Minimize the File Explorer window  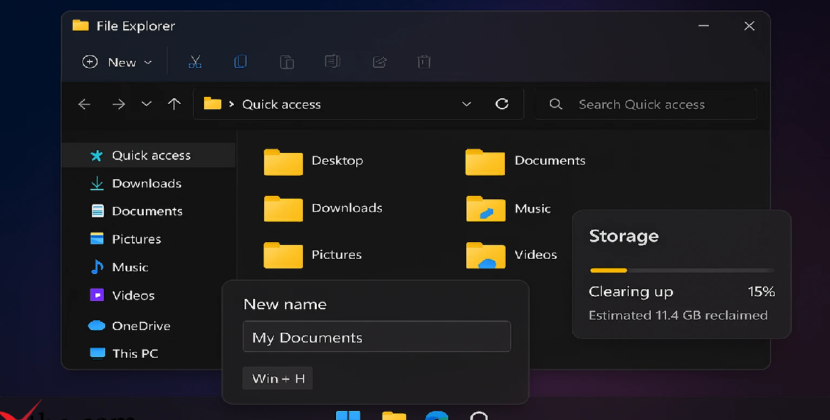point(703,25)
